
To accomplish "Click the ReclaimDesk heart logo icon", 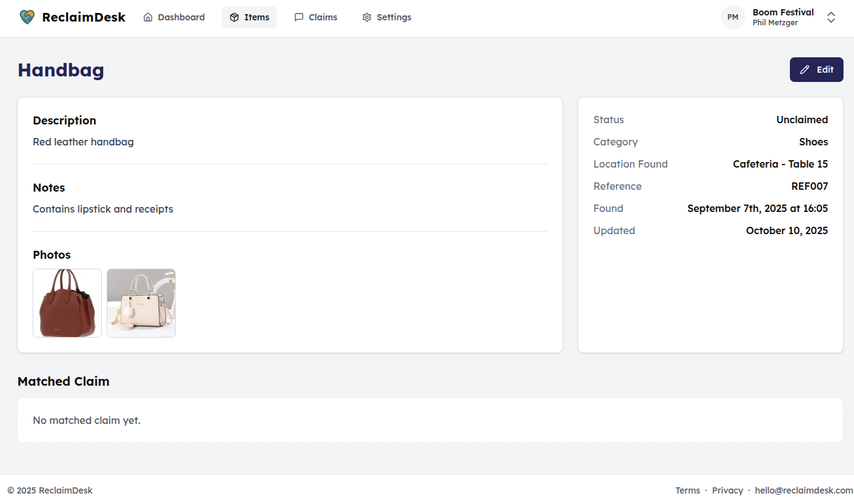I will click(x=27, y=17).
